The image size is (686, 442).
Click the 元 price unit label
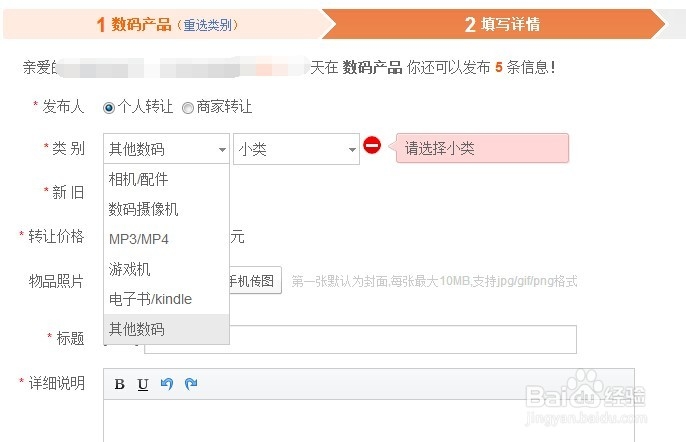tap(237, 237)
